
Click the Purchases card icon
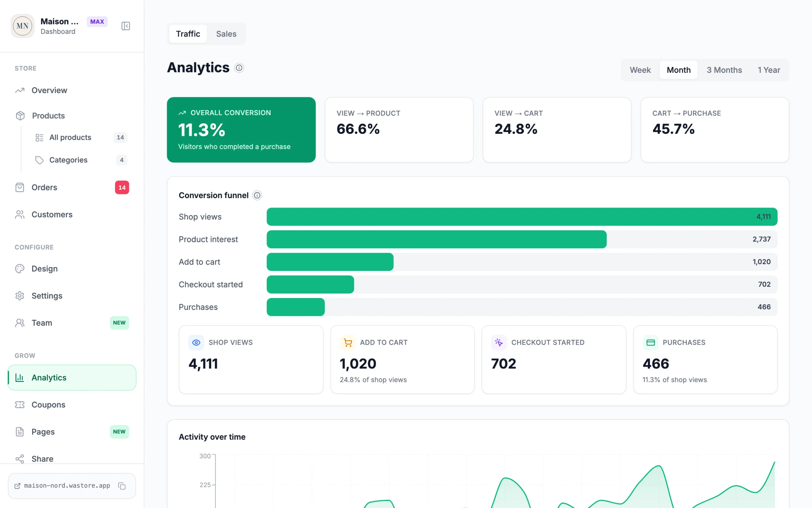tap(651, 342)
